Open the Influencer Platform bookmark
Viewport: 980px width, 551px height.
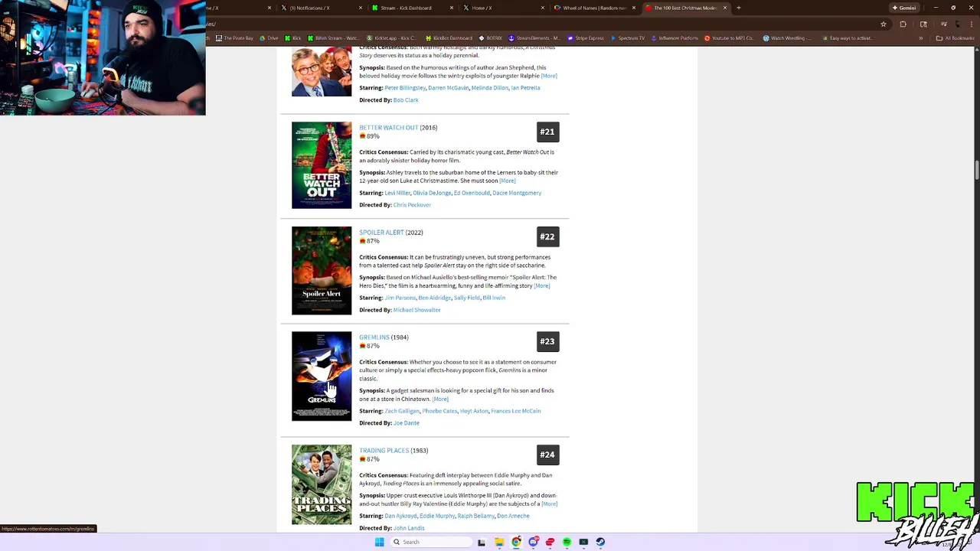tap(675, 37)
